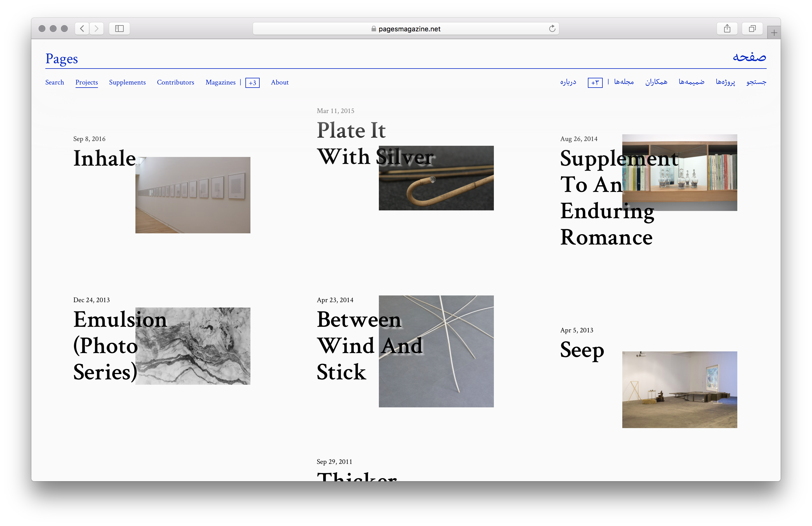812x526 pixels.
Task: Open the Seep exhibition room thumbnail
Action: [x=679, y=389]
